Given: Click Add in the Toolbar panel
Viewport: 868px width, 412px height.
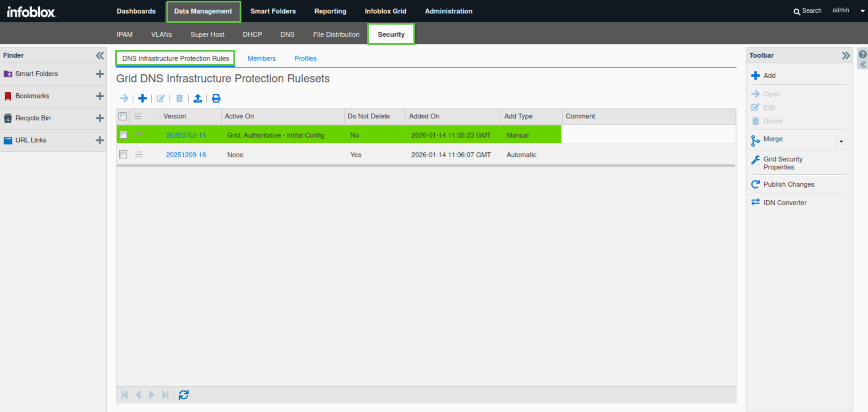Looking at the screenshot, I should (x=769, y=76).
